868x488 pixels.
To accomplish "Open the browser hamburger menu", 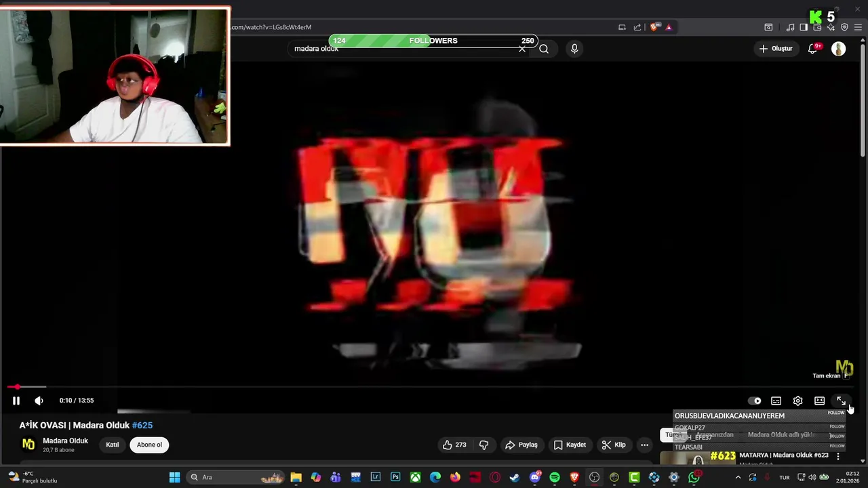I will (x=859, y=27).
